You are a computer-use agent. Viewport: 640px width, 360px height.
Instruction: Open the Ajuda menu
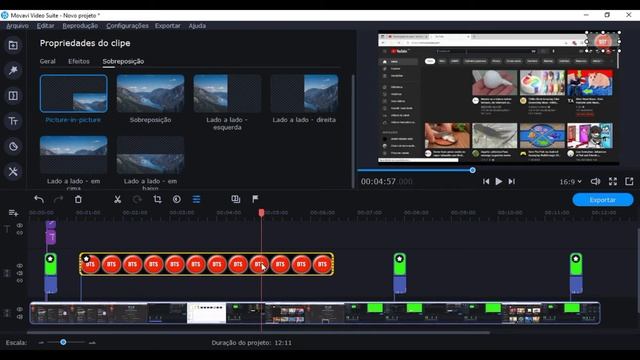pyautogui.click(x=197, y=26)
